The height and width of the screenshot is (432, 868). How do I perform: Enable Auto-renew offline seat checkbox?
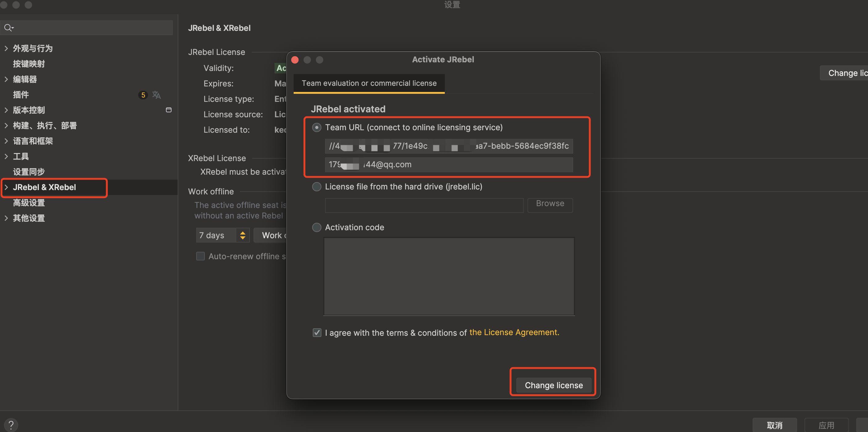pyautogui.click(x=200, y=256)
